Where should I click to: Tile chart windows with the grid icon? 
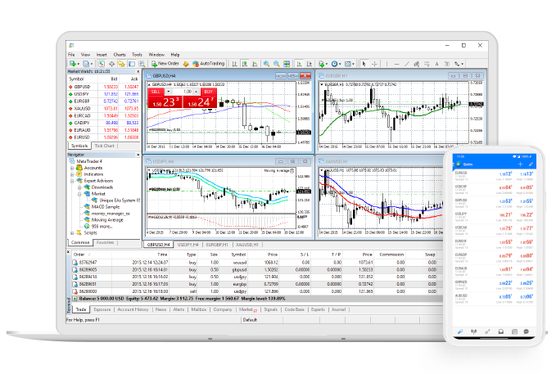coord(287,64)
